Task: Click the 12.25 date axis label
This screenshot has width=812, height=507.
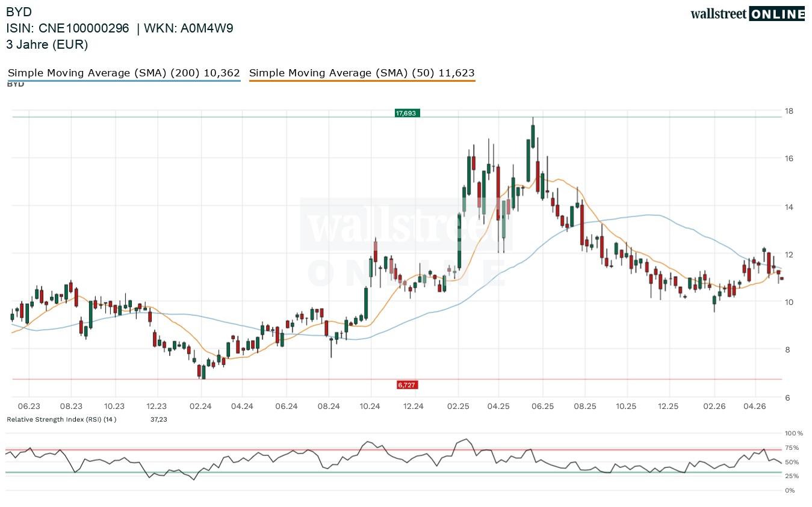Action: [x=669, y=407]
